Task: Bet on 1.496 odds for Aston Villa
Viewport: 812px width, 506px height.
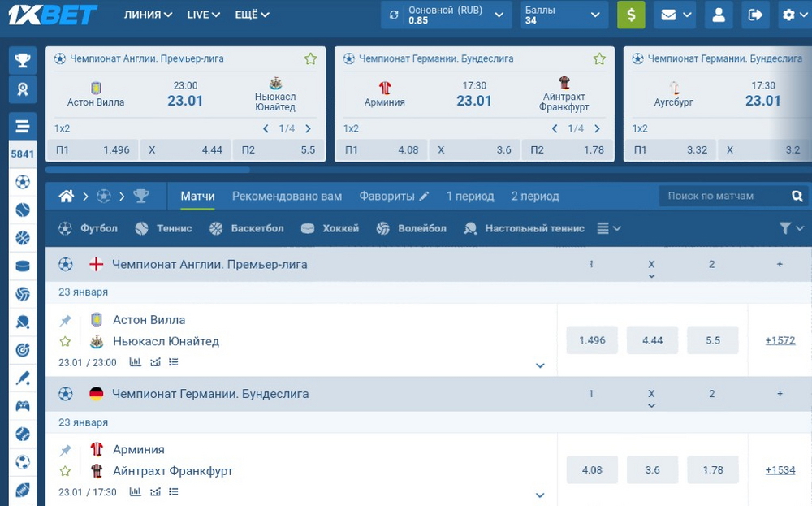Action: pos(592,340)
